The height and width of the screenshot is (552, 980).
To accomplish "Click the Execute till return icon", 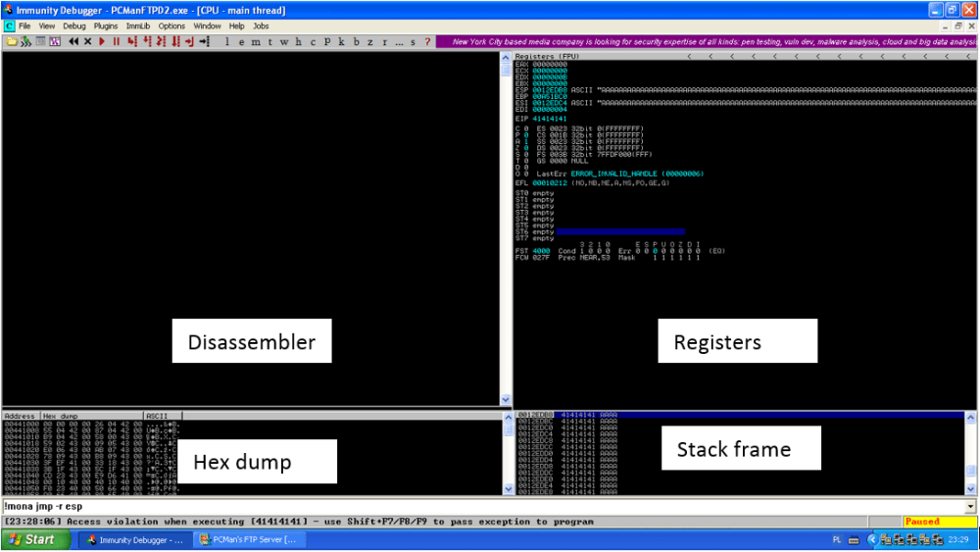I will 189,42.
